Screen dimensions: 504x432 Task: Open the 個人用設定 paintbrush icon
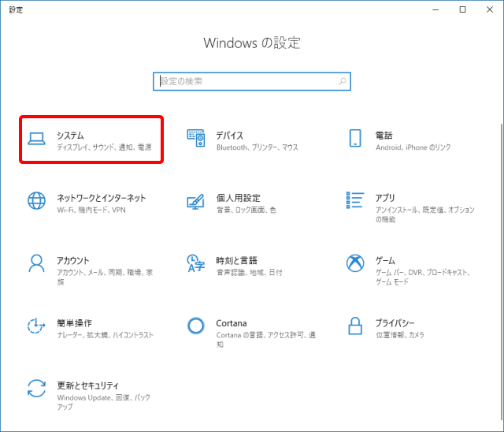pos(196,201)
